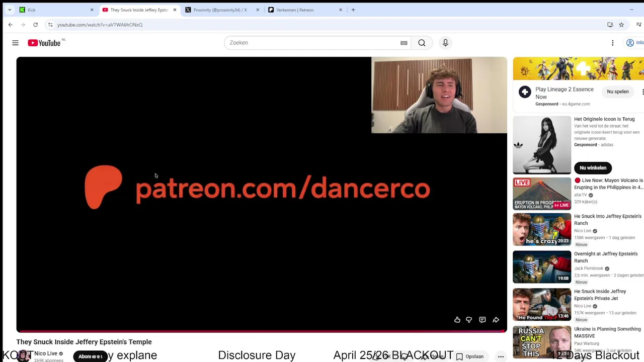Open Live Now: Mayon Volcano video title
644x362 pixels.
(609, 184)
